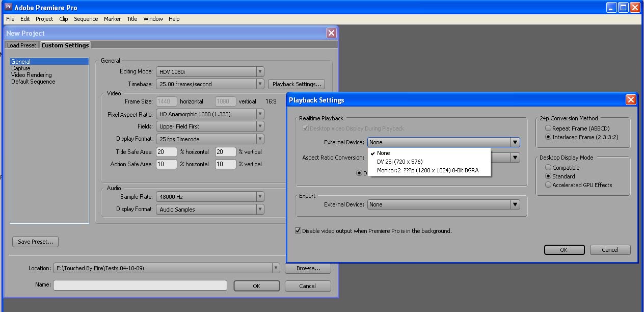Open the Sequence menu
644x312 pixels.
tap(86, 19)
